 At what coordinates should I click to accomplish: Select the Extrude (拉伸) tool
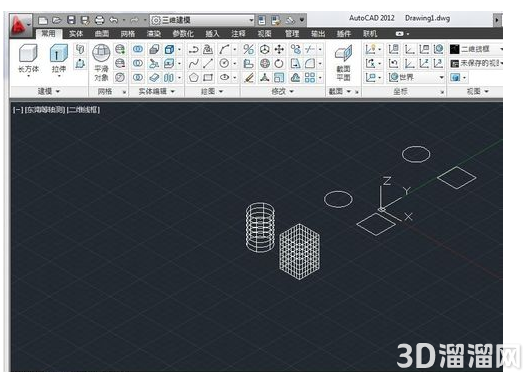(59, 58)
